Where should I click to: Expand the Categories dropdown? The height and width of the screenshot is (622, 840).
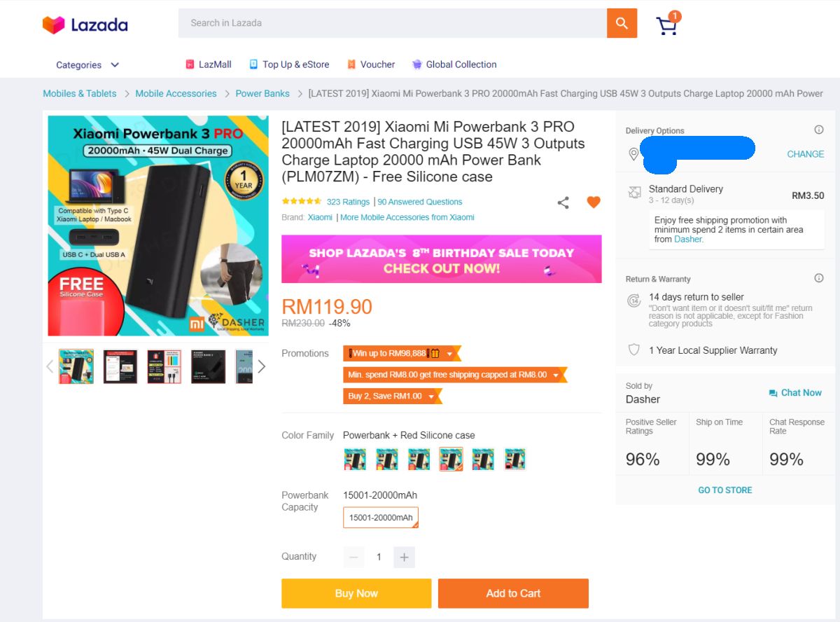[x=87, y=65]
